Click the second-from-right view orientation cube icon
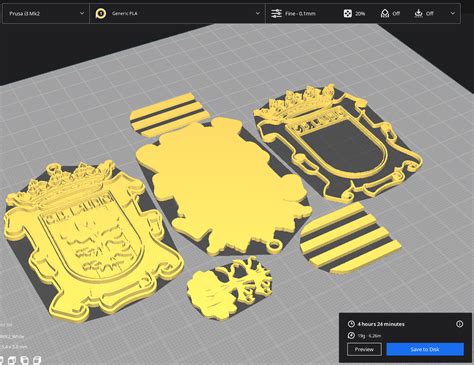Image resolution: width=474 pixels, height=365 pixels. [x=24, y=360]
